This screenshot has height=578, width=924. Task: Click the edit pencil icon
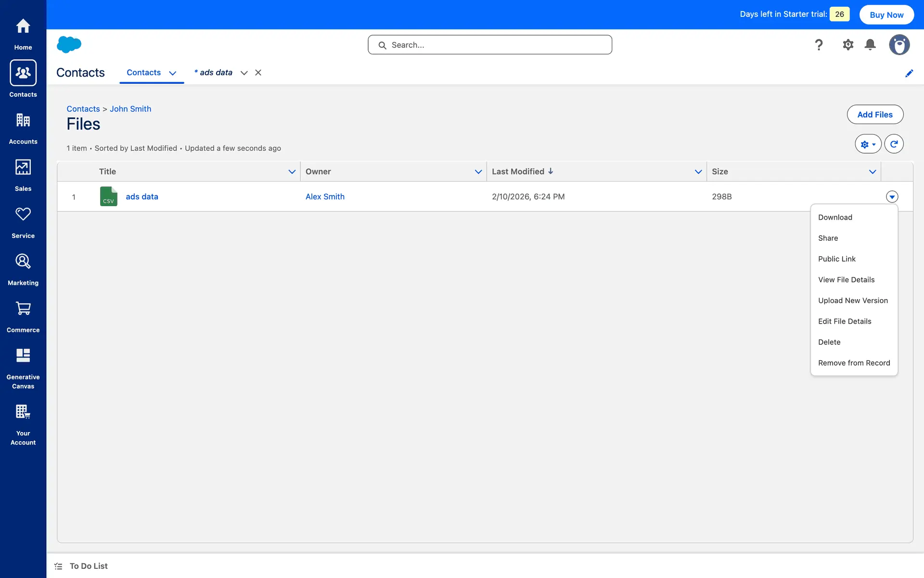(909, 73)
